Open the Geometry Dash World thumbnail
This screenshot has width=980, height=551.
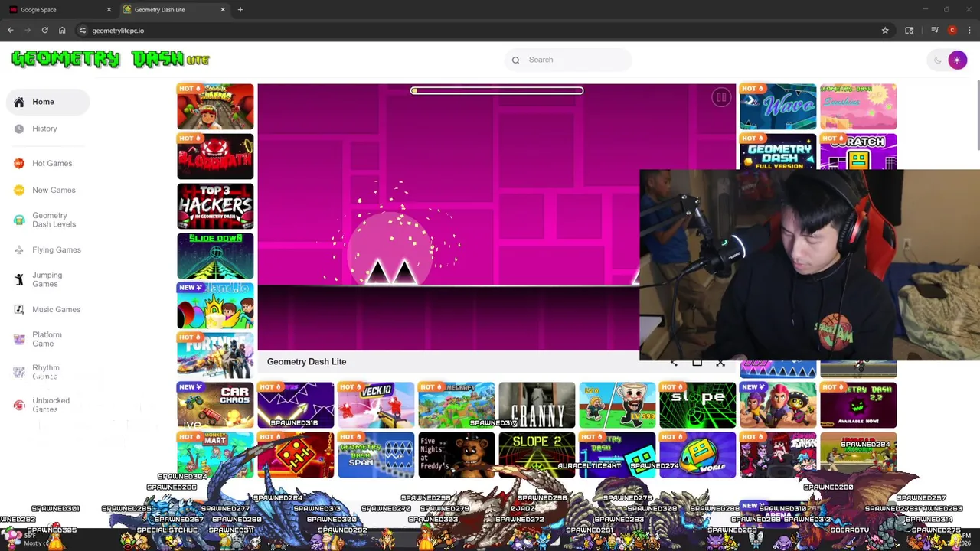click(697, 455)
